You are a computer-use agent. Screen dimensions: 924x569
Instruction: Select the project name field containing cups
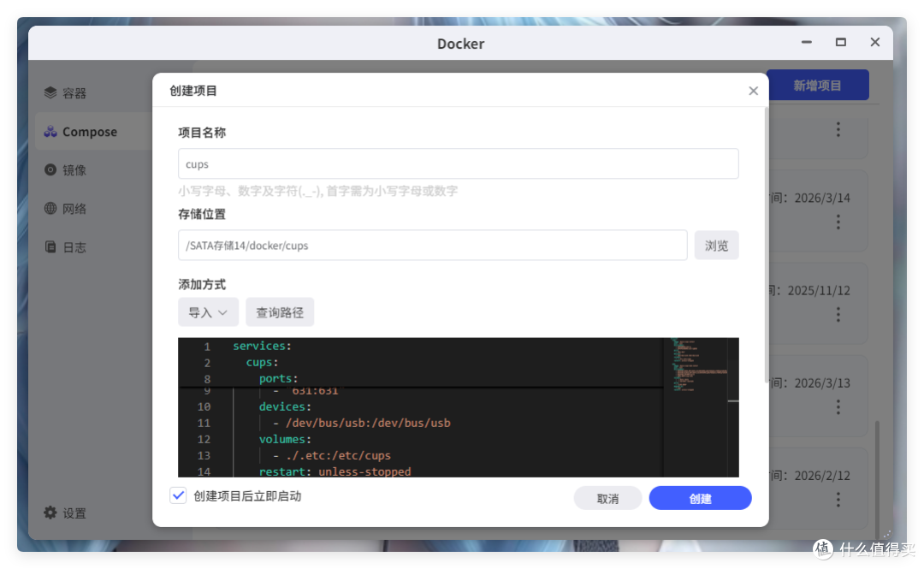click(459, 163)
